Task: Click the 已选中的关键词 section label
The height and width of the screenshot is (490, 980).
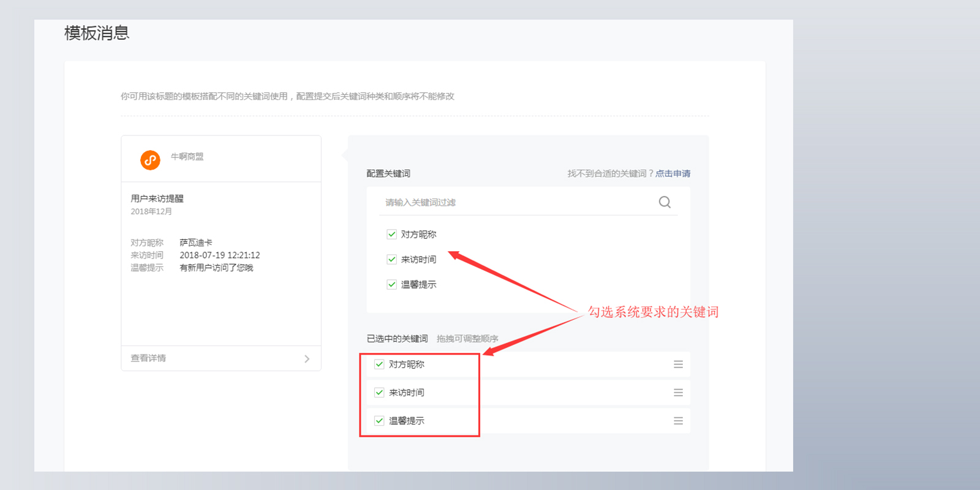Action: pos(397,339)
